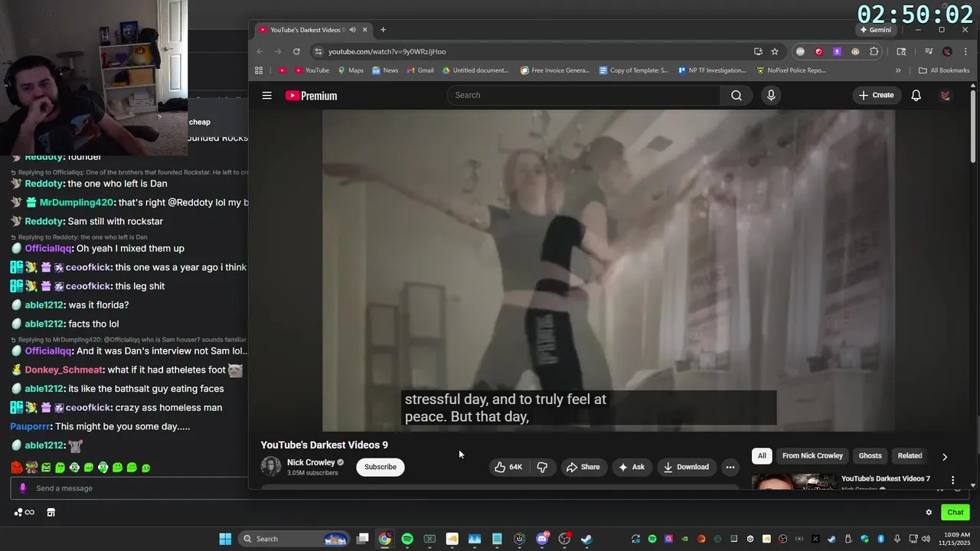Viewport: 980px width, 551px height.
Task: Click the YouTube search field
Action: tap(583, 96)
